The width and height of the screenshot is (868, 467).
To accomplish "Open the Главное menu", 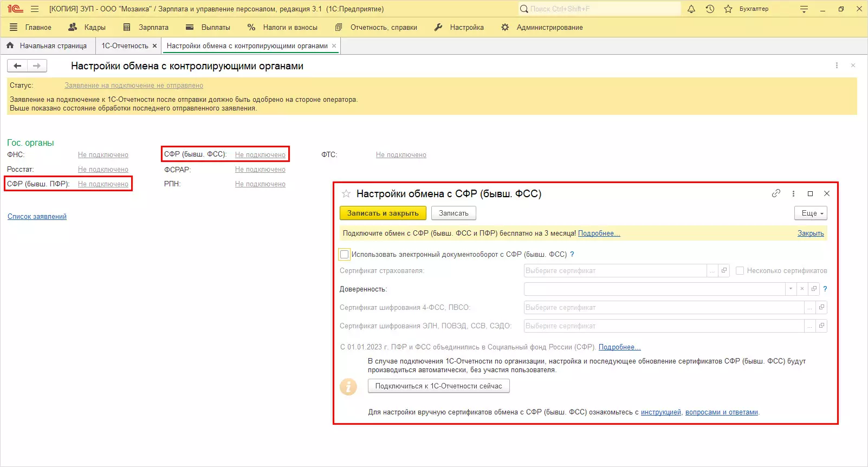I will (x=31, y=27).
